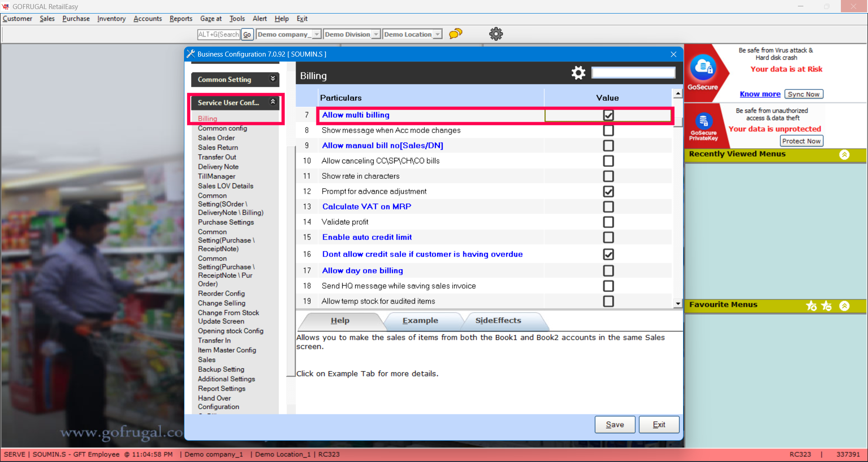Click the GOFRUGAL RetailEasy app icon
The height and width of the screenshot is (462, 868).
(x=6, y=6)
